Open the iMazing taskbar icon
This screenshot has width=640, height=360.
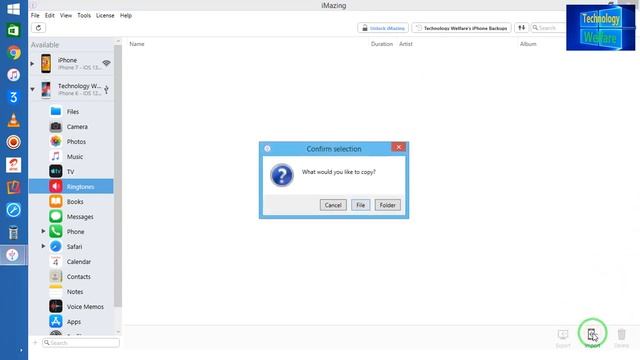point(13,255)
